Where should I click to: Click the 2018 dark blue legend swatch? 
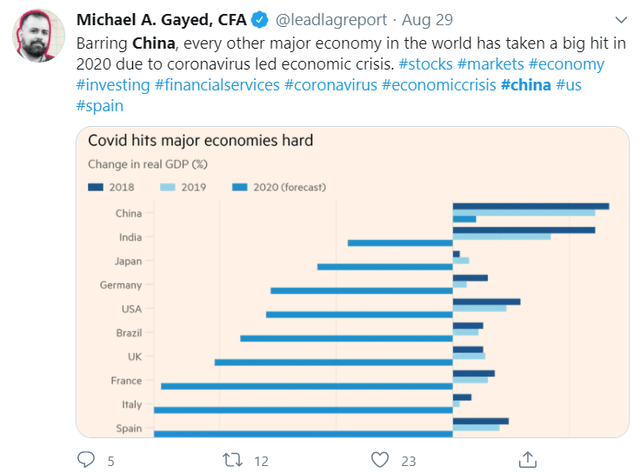click(x=96, y=187)
